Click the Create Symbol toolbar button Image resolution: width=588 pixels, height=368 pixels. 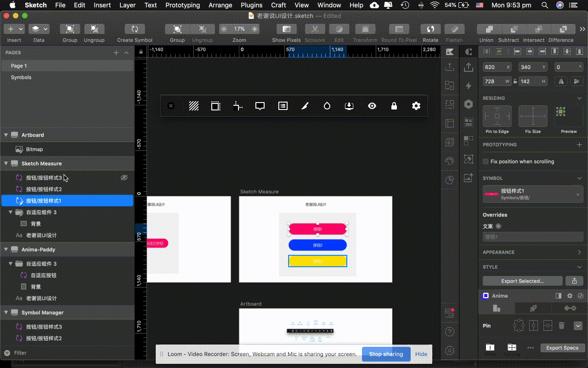[135, 29]
